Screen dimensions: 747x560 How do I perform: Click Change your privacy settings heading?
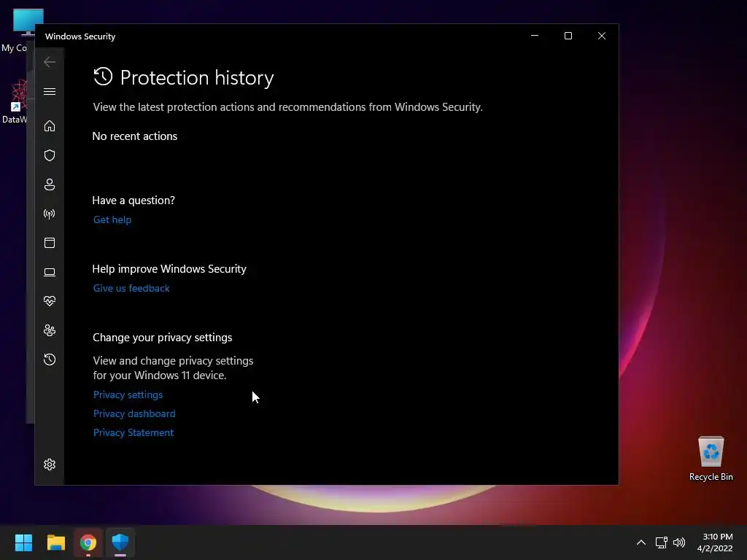point(163,338)
